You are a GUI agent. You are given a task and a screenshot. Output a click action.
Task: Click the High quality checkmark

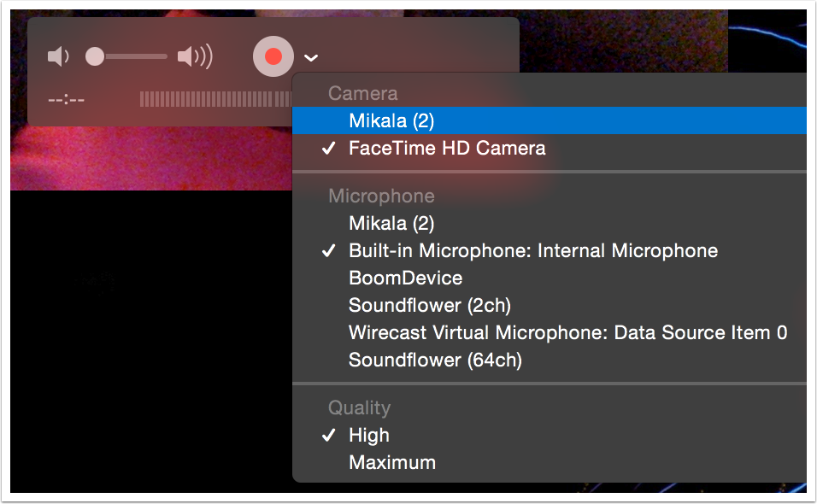click(x=328, y=436)
